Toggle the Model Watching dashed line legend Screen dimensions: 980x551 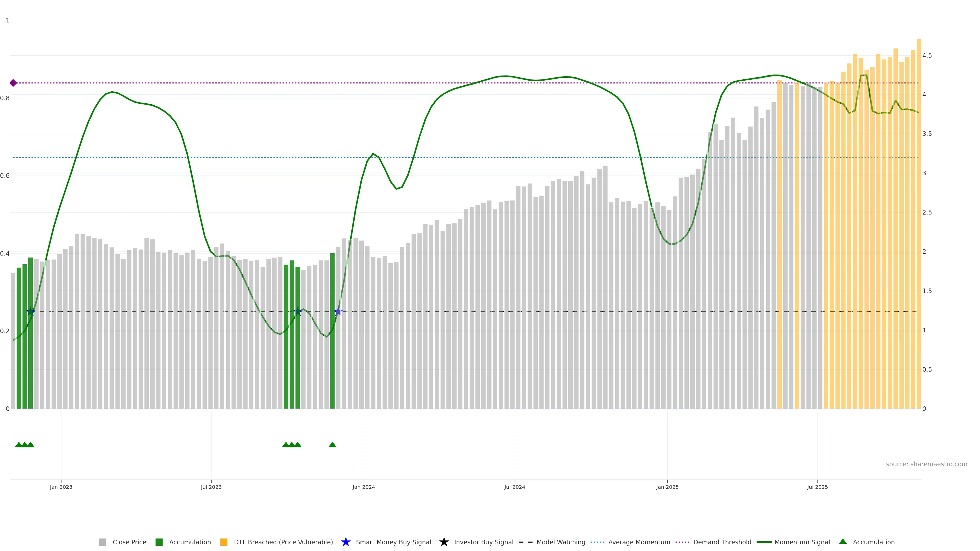pos(525,542)
